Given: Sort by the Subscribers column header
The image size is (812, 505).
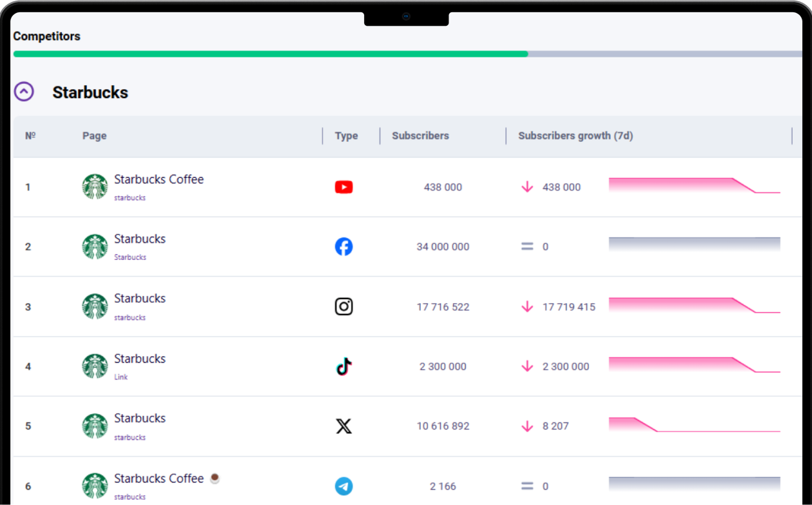Looking at the screenshot, I should (x=420, y=135).
